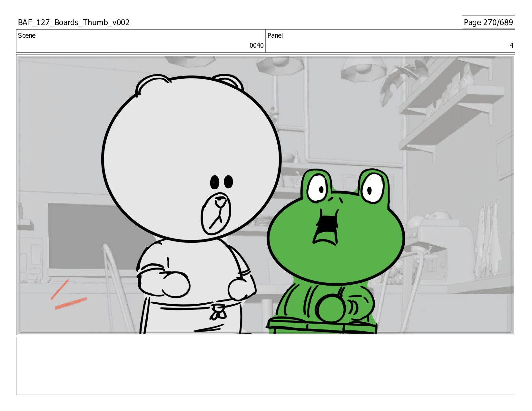Click the Scene label
The image size is (532, 411).
27,35
